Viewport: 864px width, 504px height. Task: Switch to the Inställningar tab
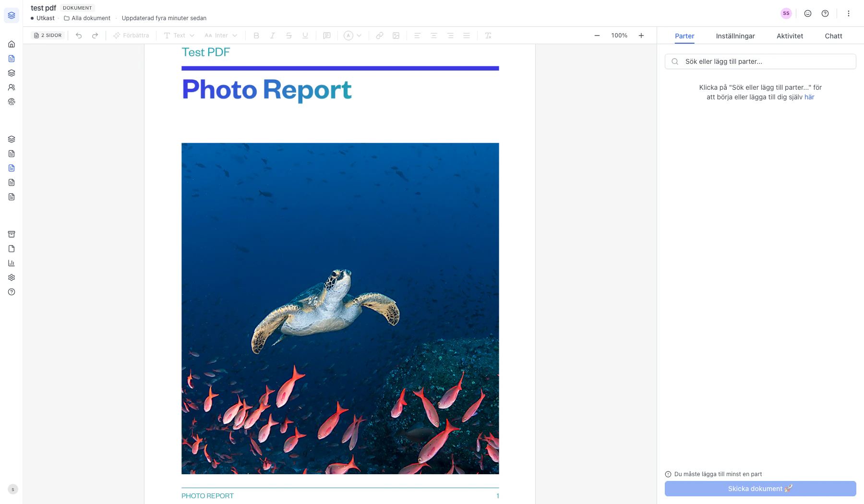(x=735, y=36)
